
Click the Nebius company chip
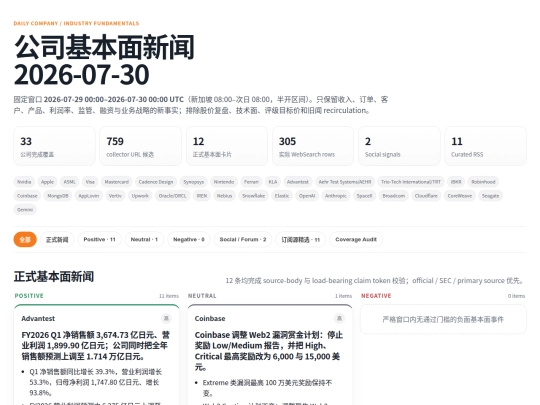[225, 196]
